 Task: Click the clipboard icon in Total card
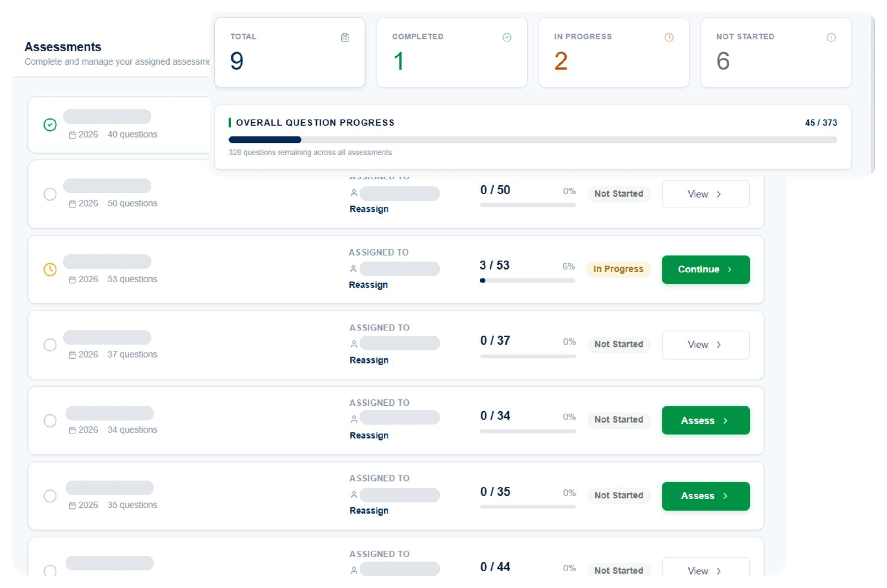coord(345,37)
